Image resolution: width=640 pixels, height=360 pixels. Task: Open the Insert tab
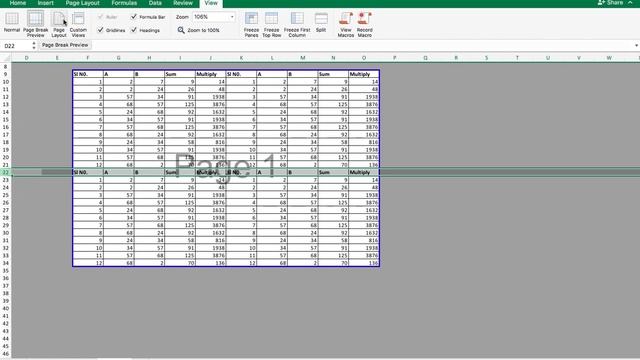click(x=45, y=3)
